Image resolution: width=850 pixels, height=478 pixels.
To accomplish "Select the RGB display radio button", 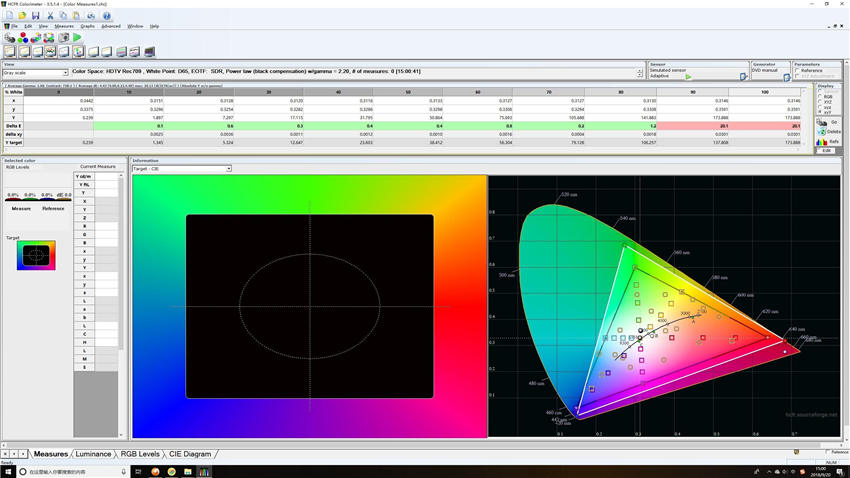I will point(819,97).
